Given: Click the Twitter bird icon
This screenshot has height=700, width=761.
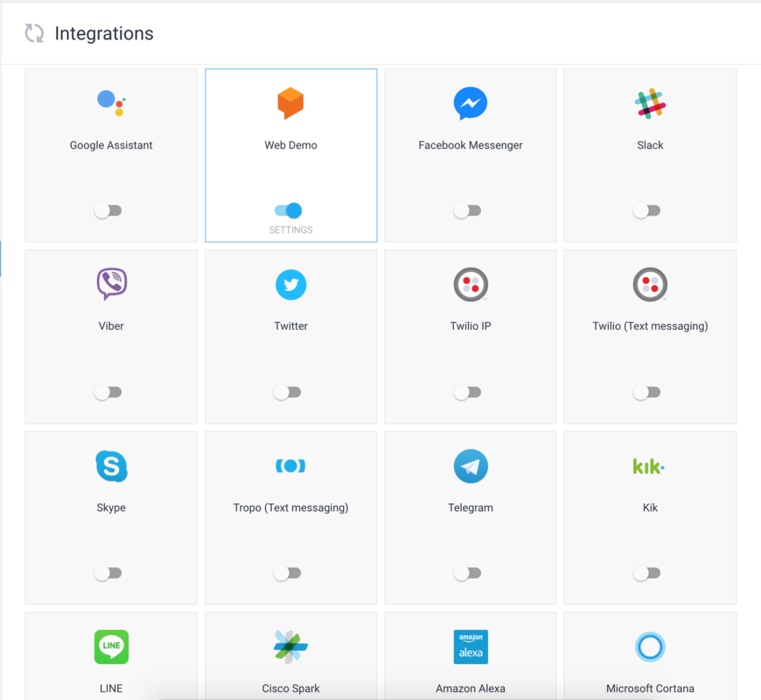Looking at the screenshot, I should pos(290,284).
